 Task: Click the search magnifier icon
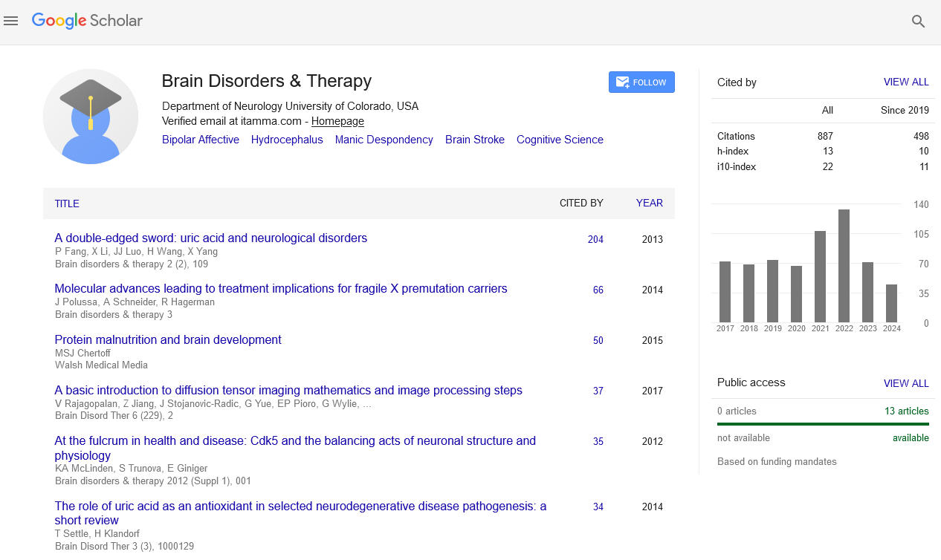[x=918, y=22]
